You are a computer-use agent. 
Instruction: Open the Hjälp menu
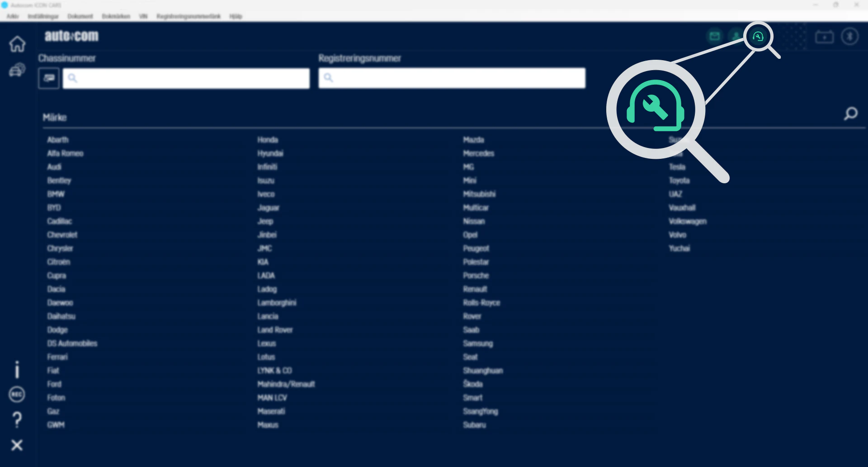[x=236, y=16]
